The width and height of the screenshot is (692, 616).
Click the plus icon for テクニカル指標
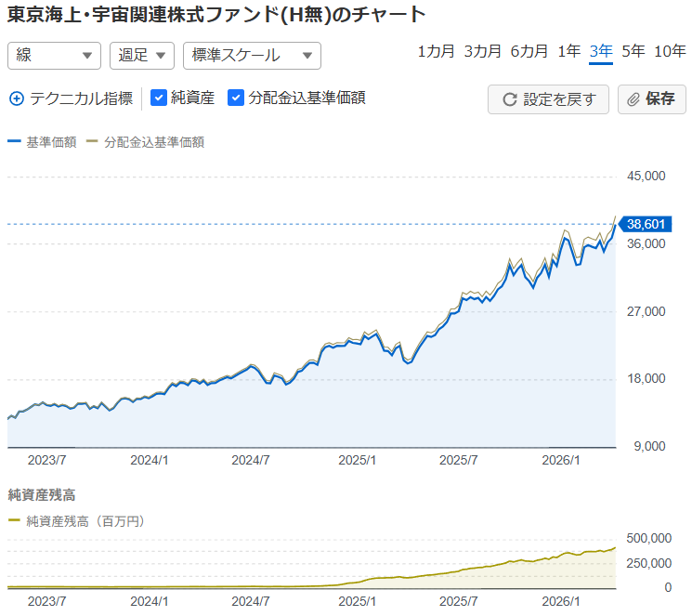16,98
